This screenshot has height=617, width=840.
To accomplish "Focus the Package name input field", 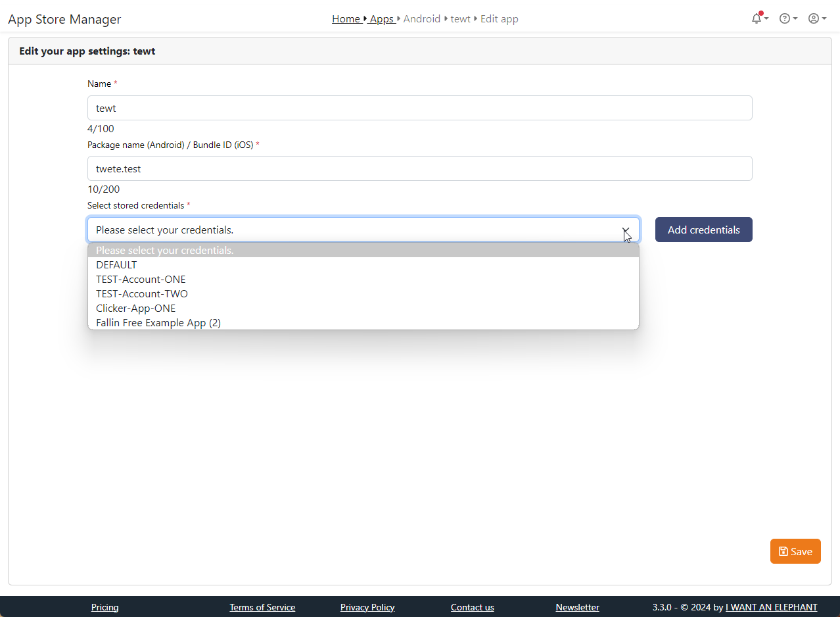I will [x=419, y=168].
